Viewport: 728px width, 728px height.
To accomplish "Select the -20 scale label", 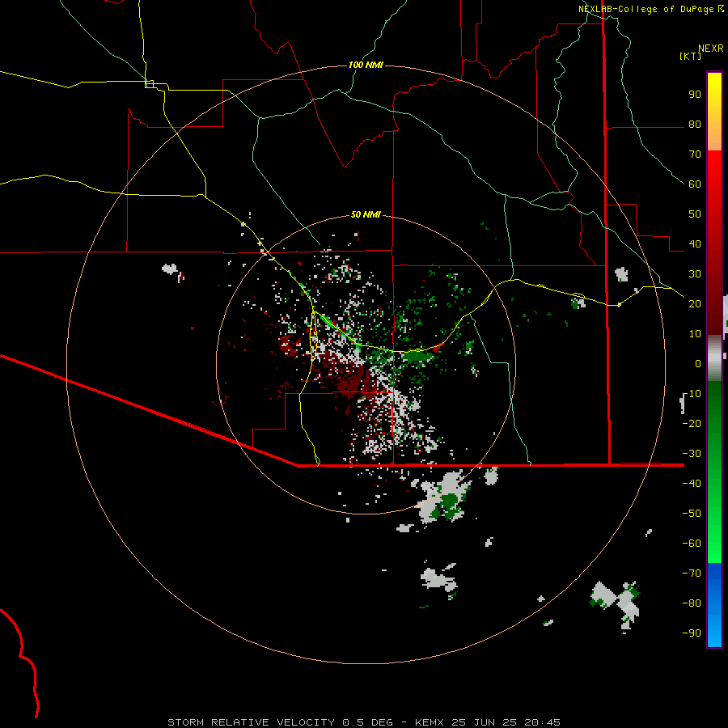I will point(692,423).
